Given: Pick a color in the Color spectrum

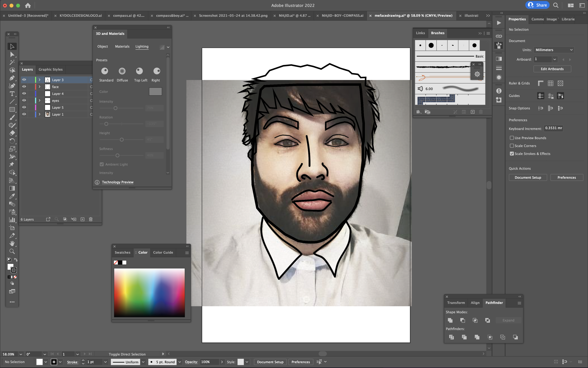Looking at the screenshot, I should click(149, 293).
